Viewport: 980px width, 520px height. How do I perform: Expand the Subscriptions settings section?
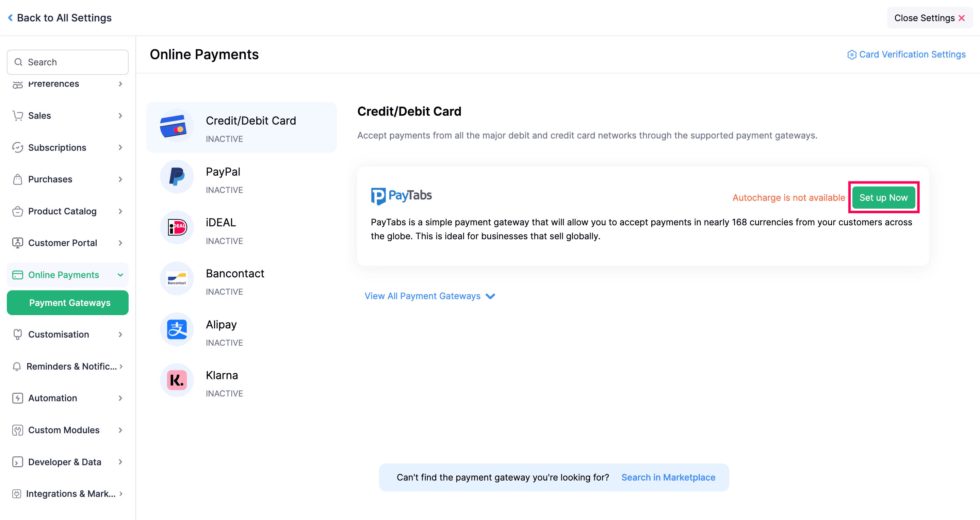(68, 148)
